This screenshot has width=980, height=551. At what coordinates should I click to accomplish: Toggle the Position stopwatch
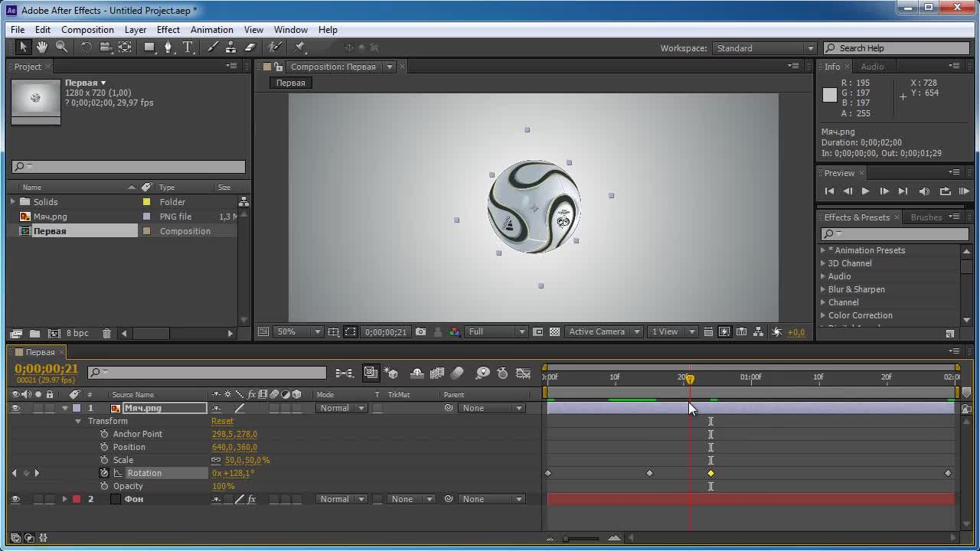point(104,447)
